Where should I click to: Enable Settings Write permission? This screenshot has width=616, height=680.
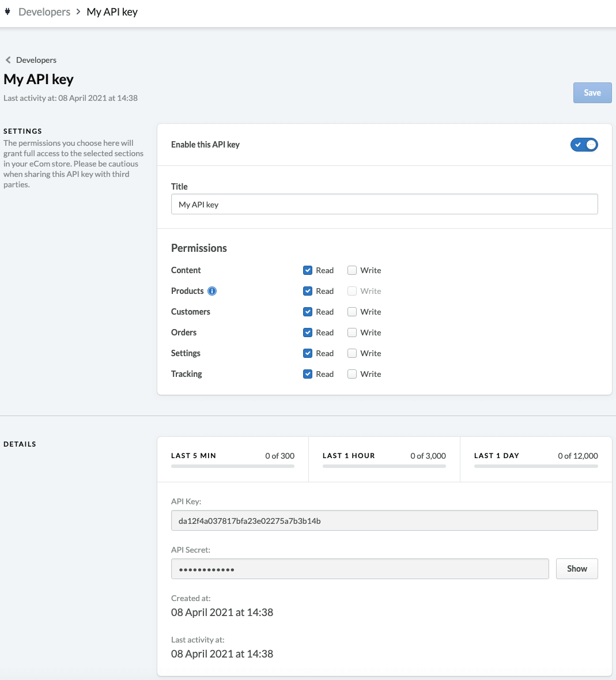[352, 353]
